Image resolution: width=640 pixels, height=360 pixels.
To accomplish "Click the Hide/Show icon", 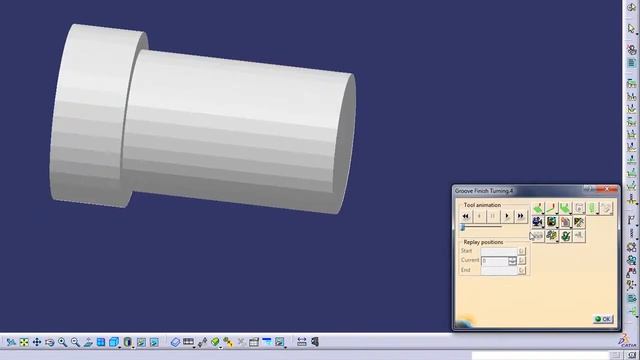I will 141,342.
